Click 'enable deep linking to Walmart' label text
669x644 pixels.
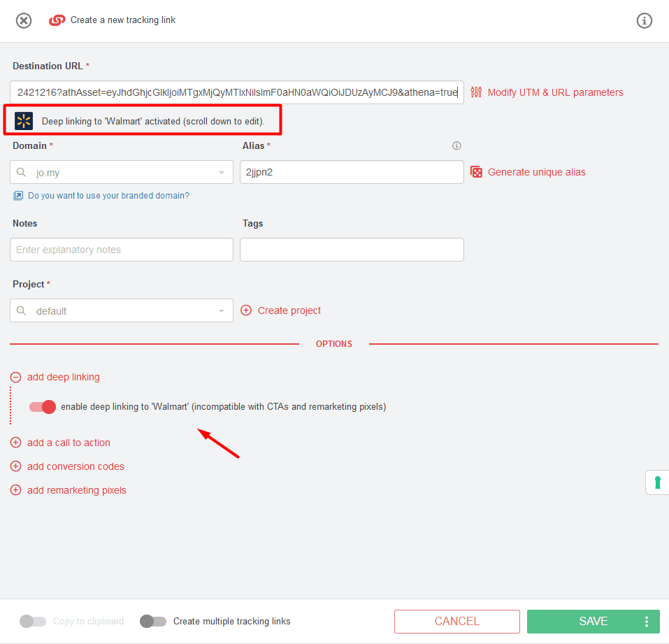[x=223, y=407]
